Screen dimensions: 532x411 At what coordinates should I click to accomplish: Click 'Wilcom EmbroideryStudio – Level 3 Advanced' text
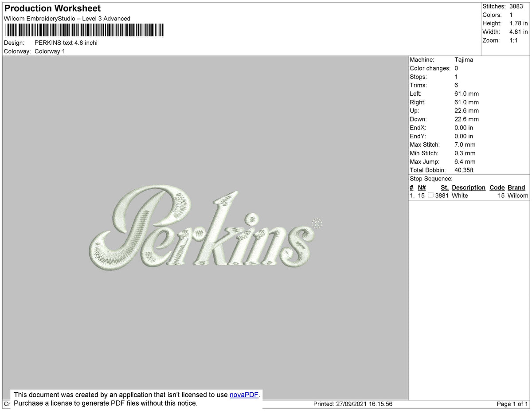click(67, 19)
